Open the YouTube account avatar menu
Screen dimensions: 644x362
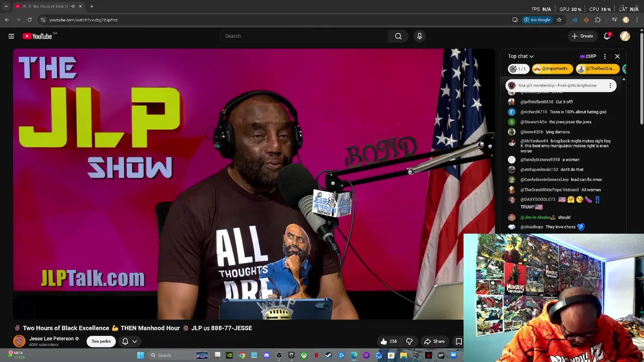pos(625,36)
